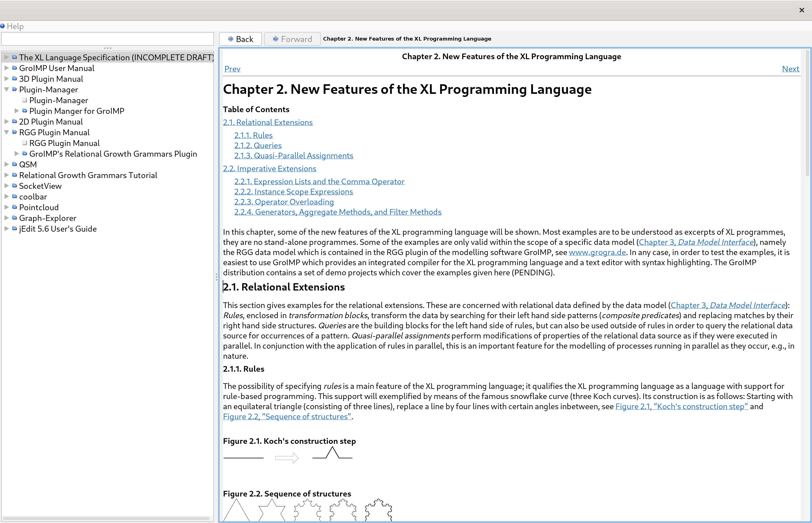Open 2.2.1. Expression Lists and the Comma Operator
Screen dimensions: 812x523
(319, 181)
